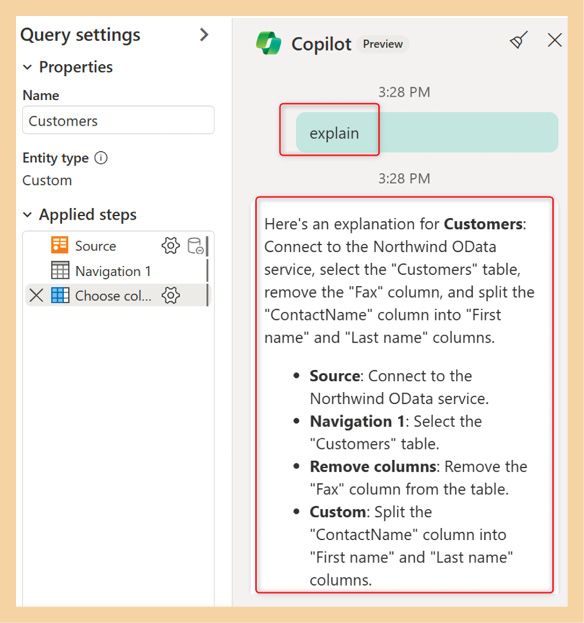Click the 'Customers' bold text in explanation
Image resolution: width=584 pixels, height=623 pixels.
tap(483, 224)
